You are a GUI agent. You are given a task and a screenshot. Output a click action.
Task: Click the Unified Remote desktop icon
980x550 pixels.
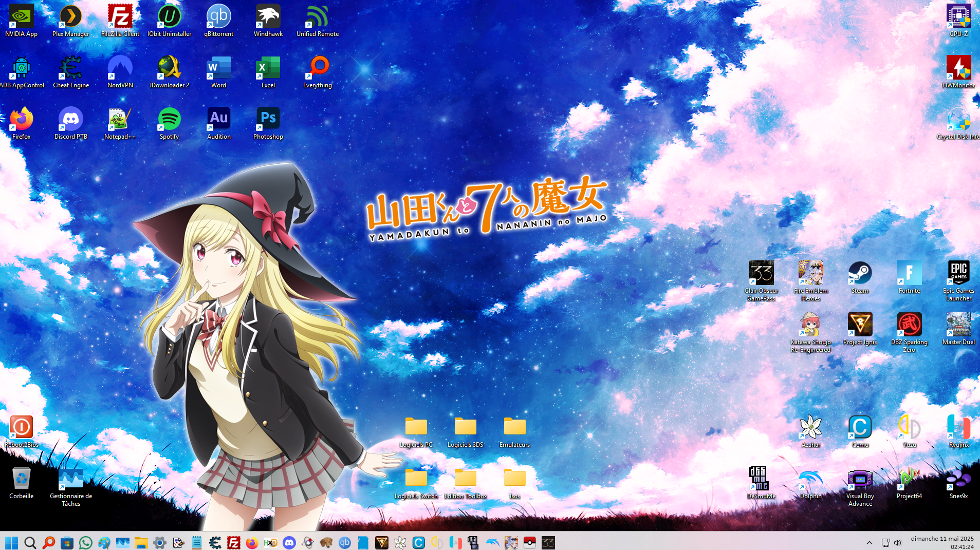pyautogui.click(x=318, y=21)
